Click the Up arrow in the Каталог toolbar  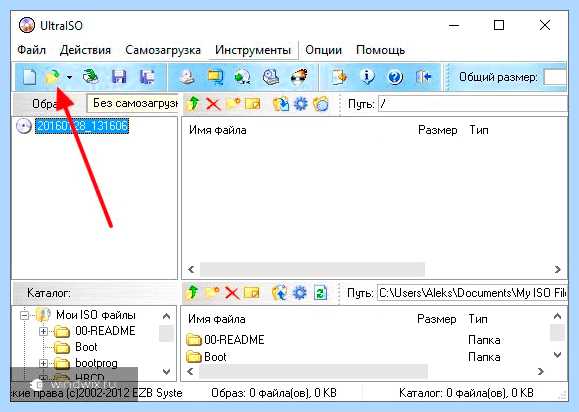[x=192, y=293]
